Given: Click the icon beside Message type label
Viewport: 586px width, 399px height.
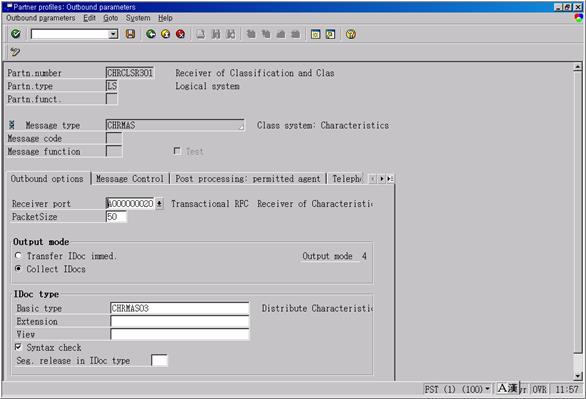Looking at the screenshot, I should pos(12,125).
